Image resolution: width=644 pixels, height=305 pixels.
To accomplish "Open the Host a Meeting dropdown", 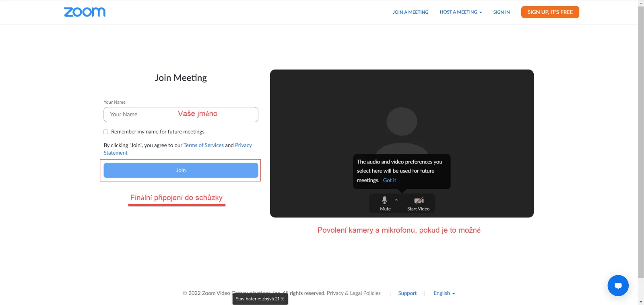I will pyautogui.click(x=461, y=12).
